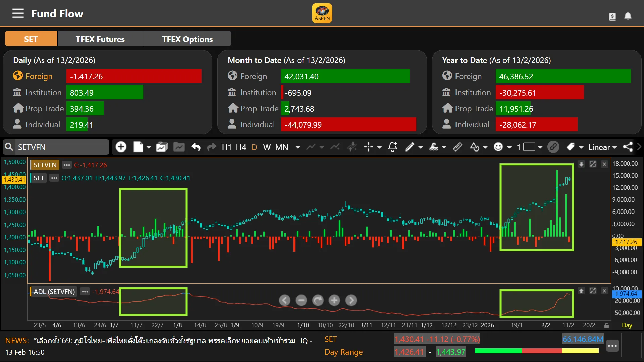Click the line color swatch box
Screen dimensions: 644x362
click(529, 147)
